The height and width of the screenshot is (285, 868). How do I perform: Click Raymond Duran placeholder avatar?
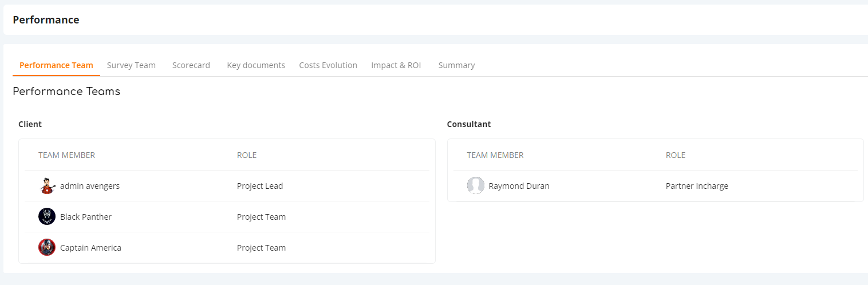pyautogui.click(x=476, y=185)
